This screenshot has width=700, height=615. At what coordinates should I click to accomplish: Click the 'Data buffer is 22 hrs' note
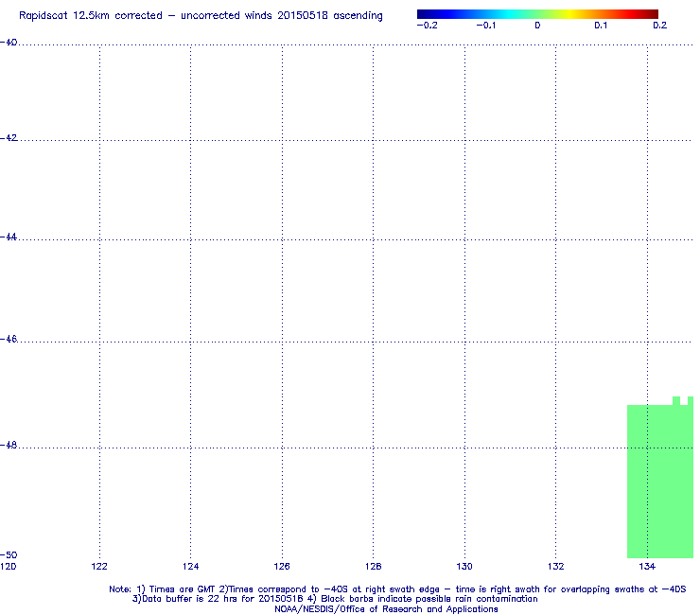tap(335, 599)
